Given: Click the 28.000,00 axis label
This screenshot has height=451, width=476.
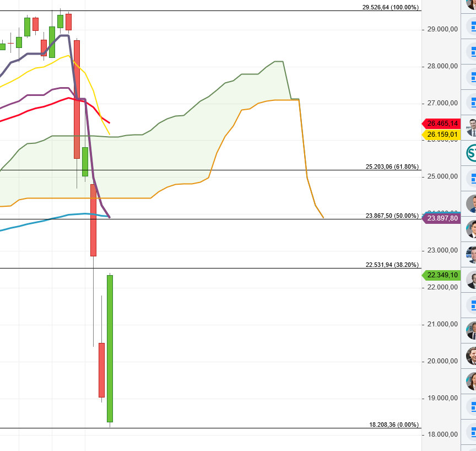Looking at the screenshot, I should 442,66.
